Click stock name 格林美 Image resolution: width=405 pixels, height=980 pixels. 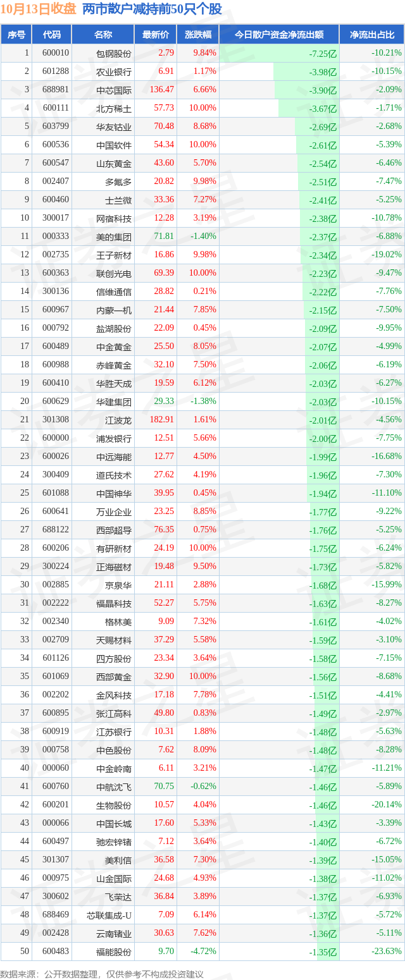[x=118, y=622]
